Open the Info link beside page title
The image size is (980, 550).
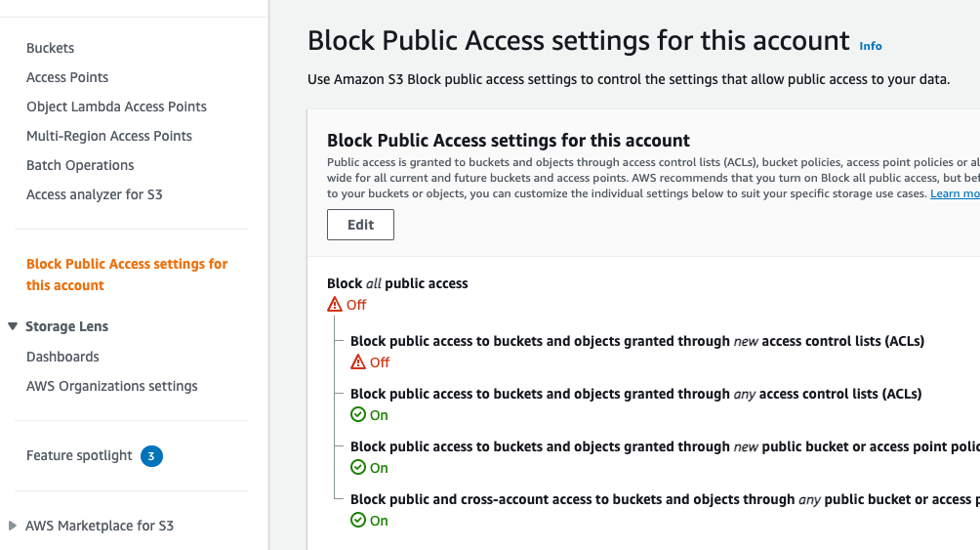point(871,46)
